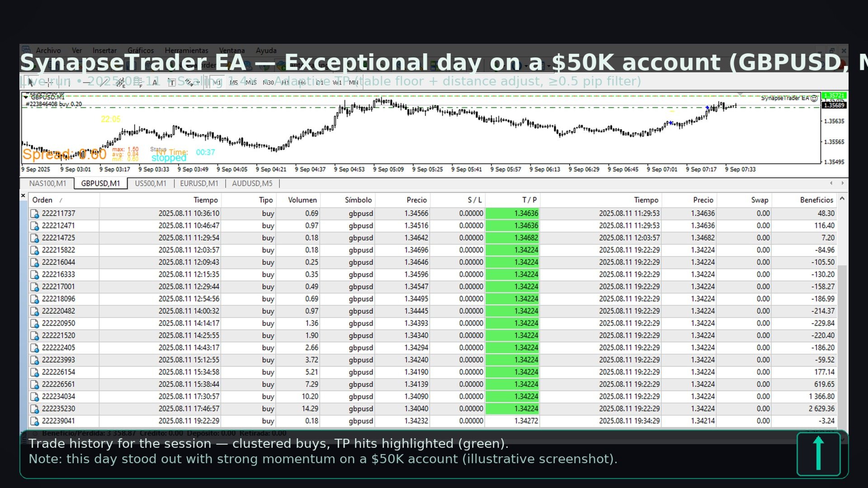Viewport: 868px width, 488px height.
Task: Click the history scrollbar up arrow
Action: tap(842, 198)
